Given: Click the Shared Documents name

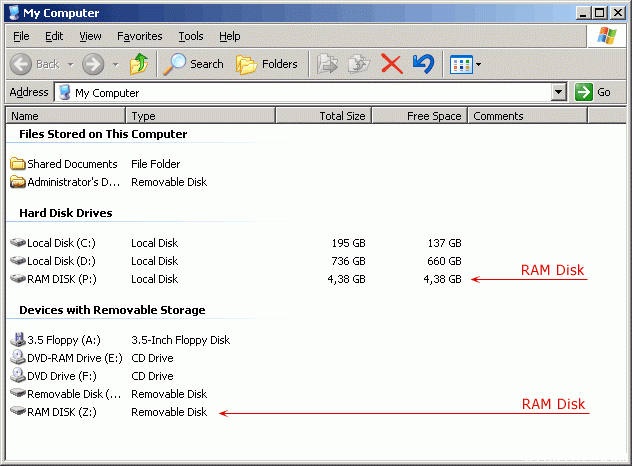Looking at the screenshot, I should click(x=72, y=164).
